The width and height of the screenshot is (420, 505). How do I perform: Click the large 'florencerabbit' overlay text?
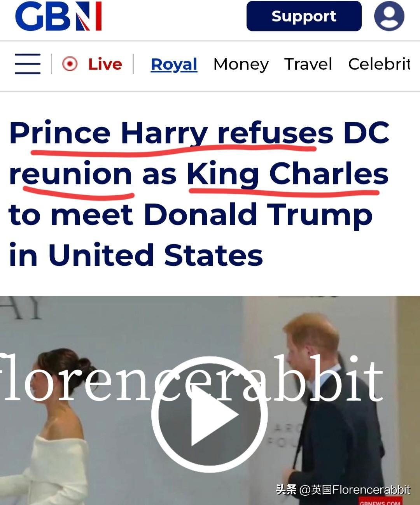[x=192, y=377]
